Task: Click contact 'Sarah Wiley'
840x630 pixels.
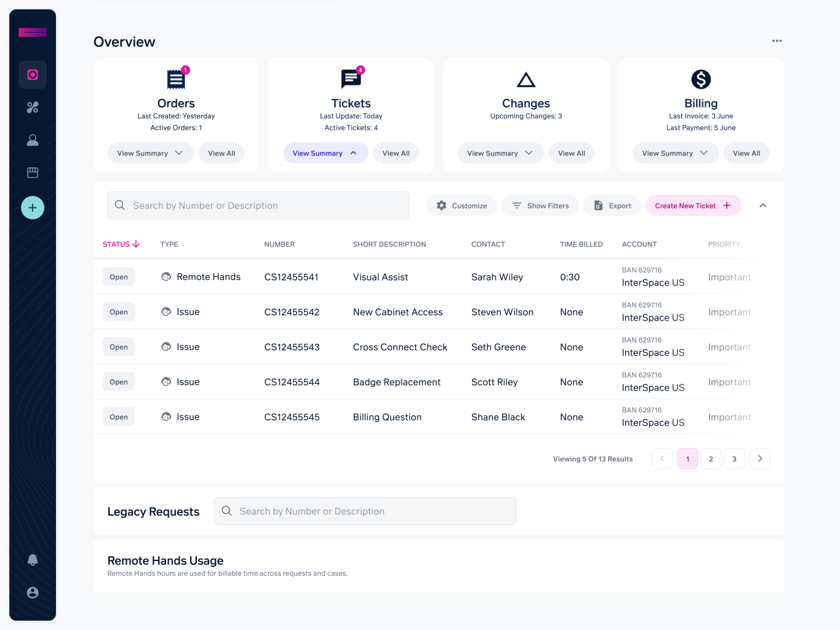Action: [497, 277]
